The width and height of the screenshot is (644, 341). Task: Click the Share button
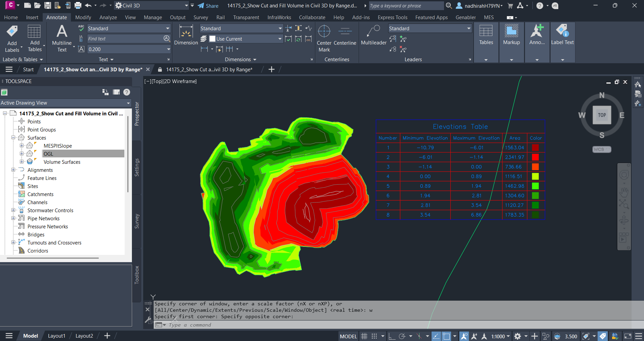(208, 5)
